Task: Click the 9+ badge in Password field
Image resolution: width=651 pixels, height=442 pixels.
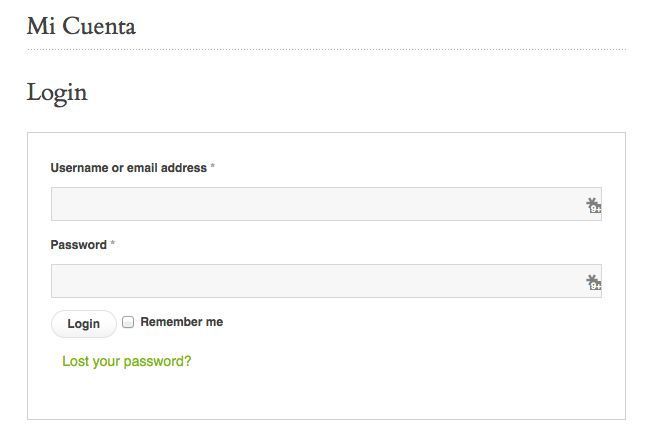Action: click(596, 286)
